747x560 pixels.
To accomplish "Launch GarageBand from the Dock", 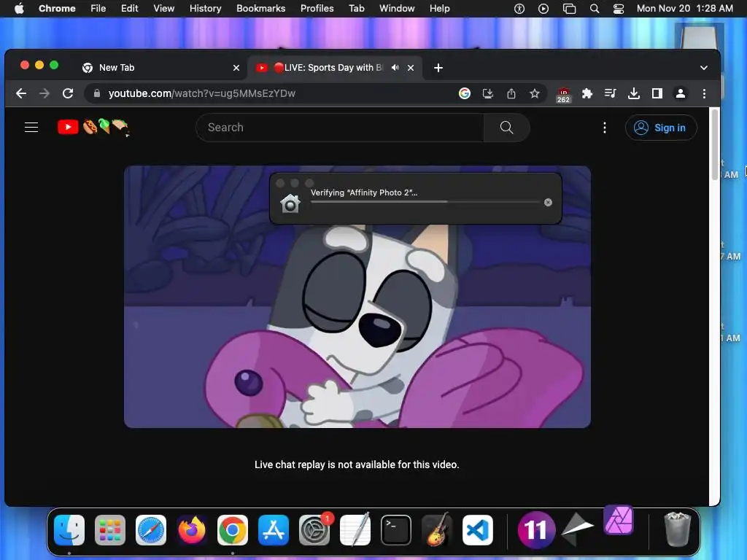I will tap(436, 530).
